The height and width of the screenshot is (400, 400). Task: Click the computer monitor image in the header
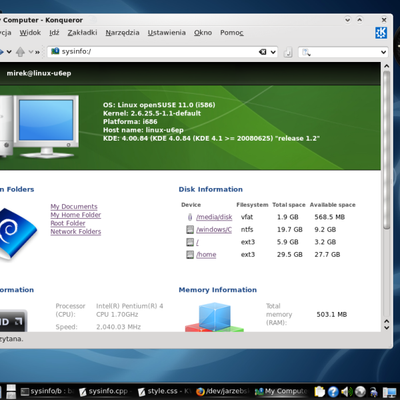pos(47,126)
